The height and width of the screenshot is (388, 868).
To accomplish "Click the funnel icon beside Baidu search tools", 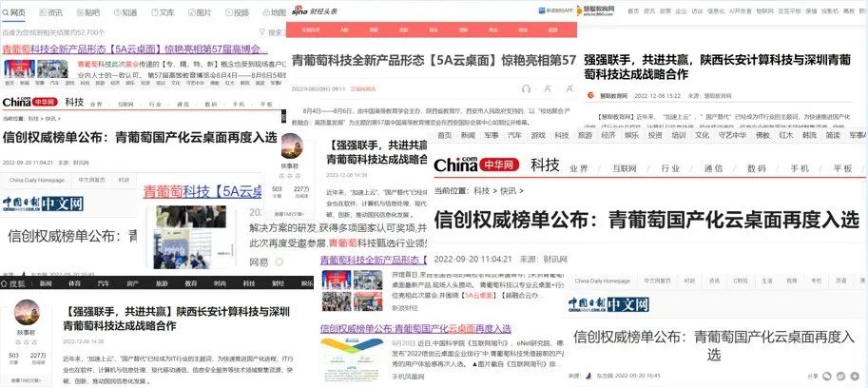I will [x=262, y=32].
